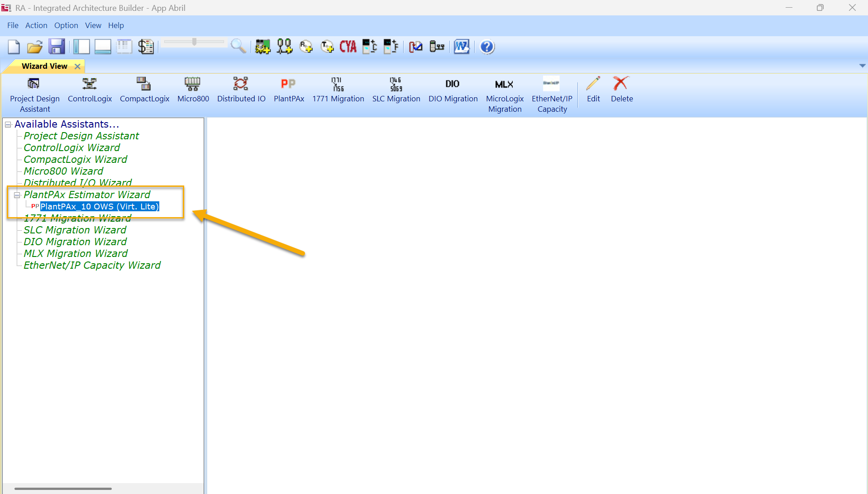868x494 pixels.
Task: Launch Project Design Assistant from ribbon
Action: coord(35,95)
